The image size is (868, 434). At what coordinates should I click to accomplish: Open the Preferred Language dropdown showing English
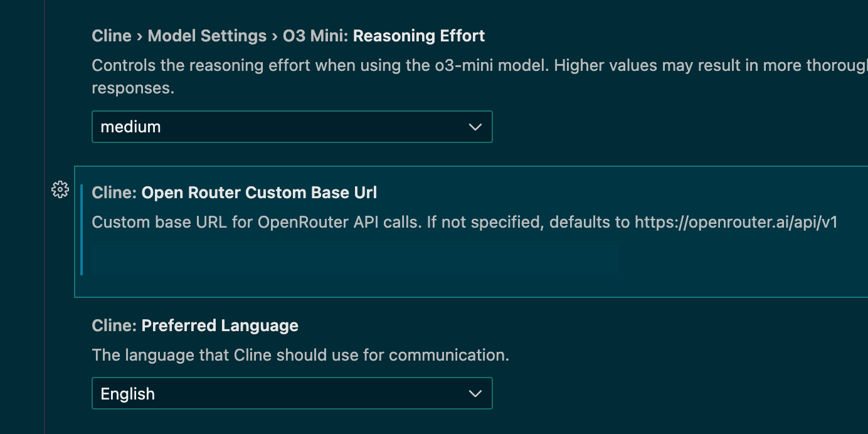point(292,393)
